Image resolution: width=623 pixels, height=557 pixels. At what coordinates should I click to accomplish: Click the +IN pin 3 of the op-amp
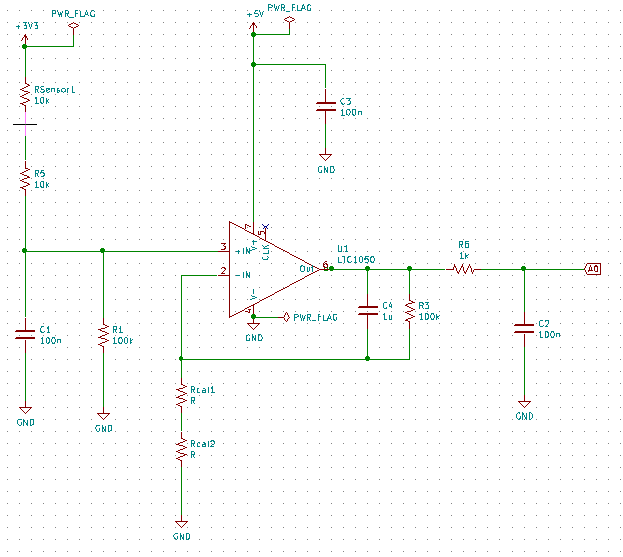[x=223, y=249]
